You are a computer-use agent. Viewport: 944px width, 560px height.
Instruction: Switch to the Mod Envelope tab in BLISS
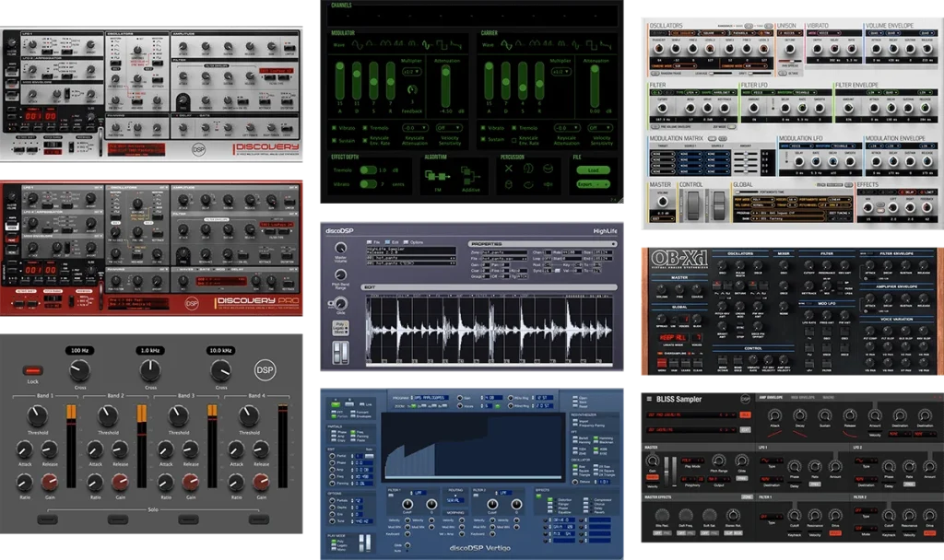[x=802, y=396]
